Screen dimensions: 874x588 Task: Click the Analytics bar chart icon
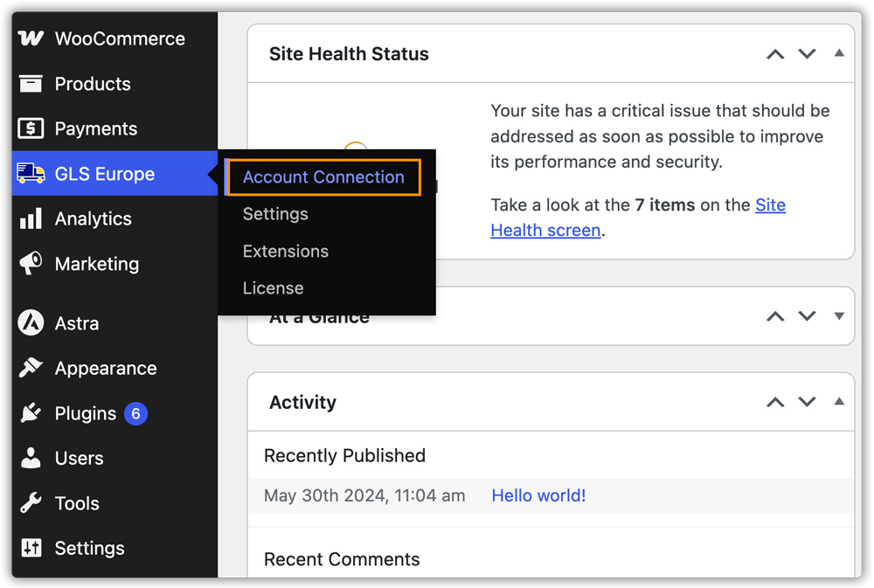pos(31,218)
